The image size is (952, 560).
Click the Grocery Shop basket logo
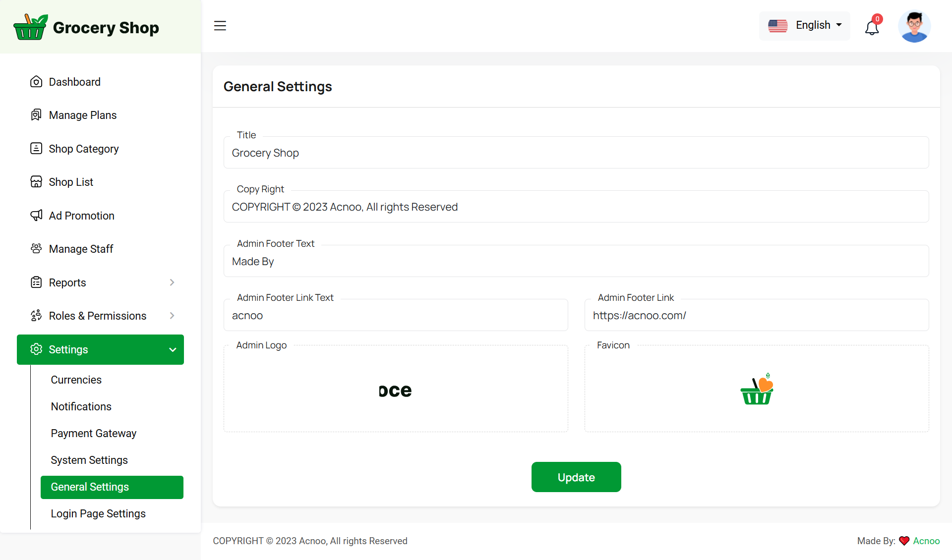31,27
